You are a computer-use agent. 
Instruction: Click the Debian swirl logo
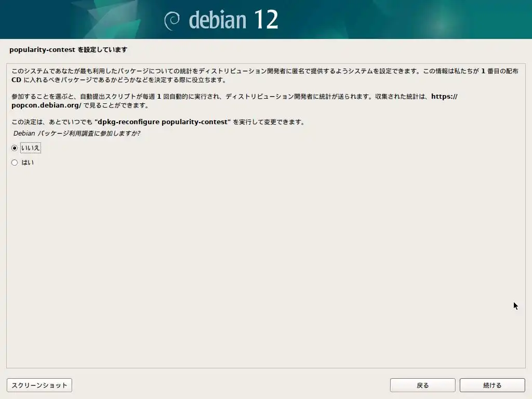coord(172,21)
